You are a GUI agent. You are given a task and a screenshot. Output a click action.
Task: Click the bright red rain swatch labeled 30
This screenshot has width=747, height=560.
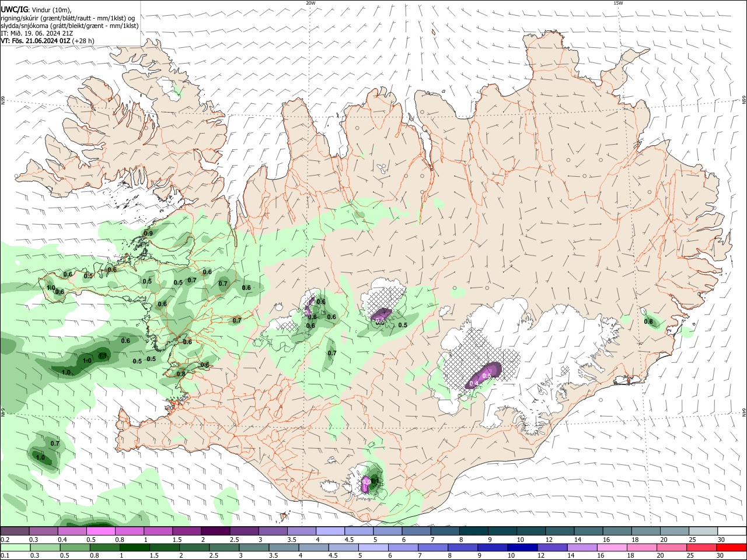[x=731, y=548]
